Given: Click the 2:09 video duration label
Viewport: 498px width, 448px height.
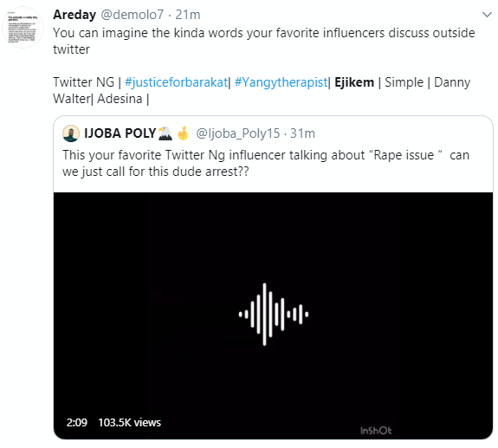Looking at the screenshot, I should point(77,423).
